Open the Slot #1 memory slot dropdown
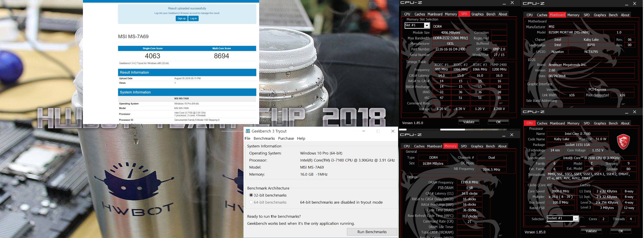Screen dimensions: 644x238 (x=427, y=26)
